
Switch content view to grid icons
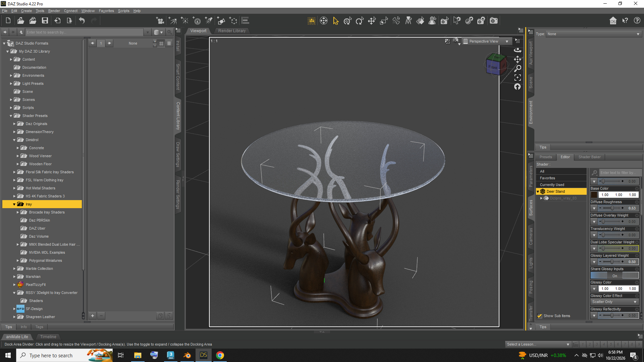pos(161,43)
